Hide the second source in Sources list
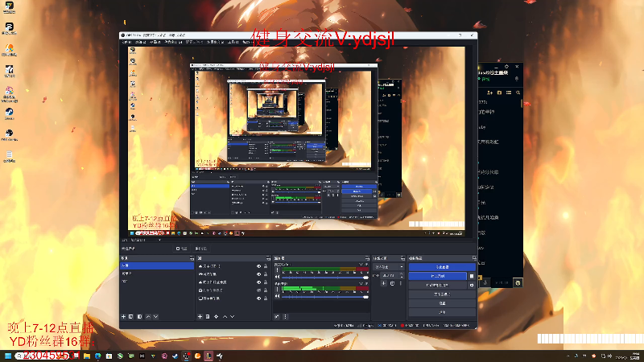The height and width of the screenshot is (362, 644). (x=258, y=274)
